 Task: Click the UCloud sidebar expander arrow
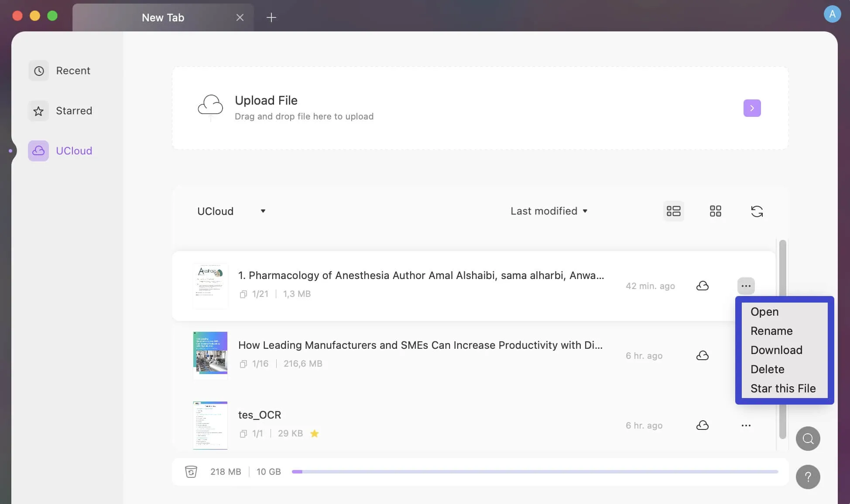(11, 150)
